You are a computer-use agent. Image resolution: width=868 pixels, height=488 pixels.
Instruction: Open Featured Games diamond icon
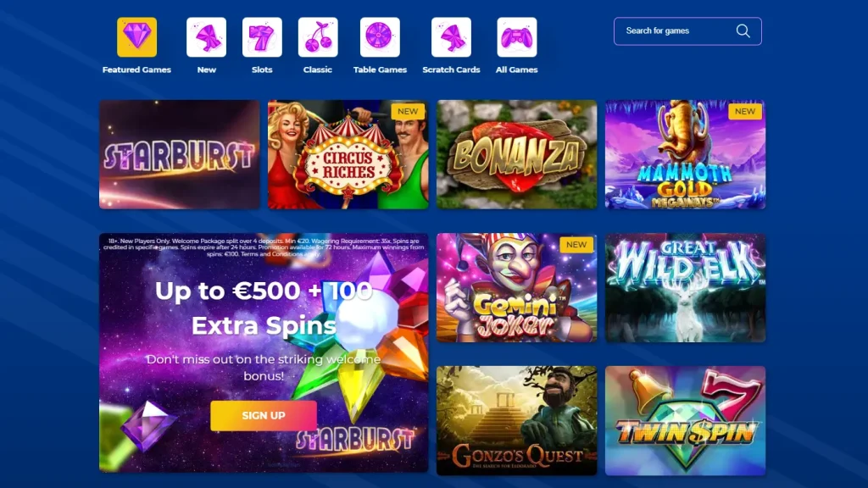[x=136, y=37]
